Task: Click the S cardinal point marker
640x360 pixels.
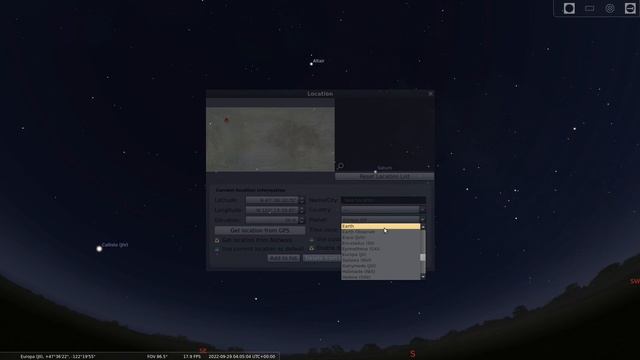Action: pyautogui.click(x=413, y=354)
